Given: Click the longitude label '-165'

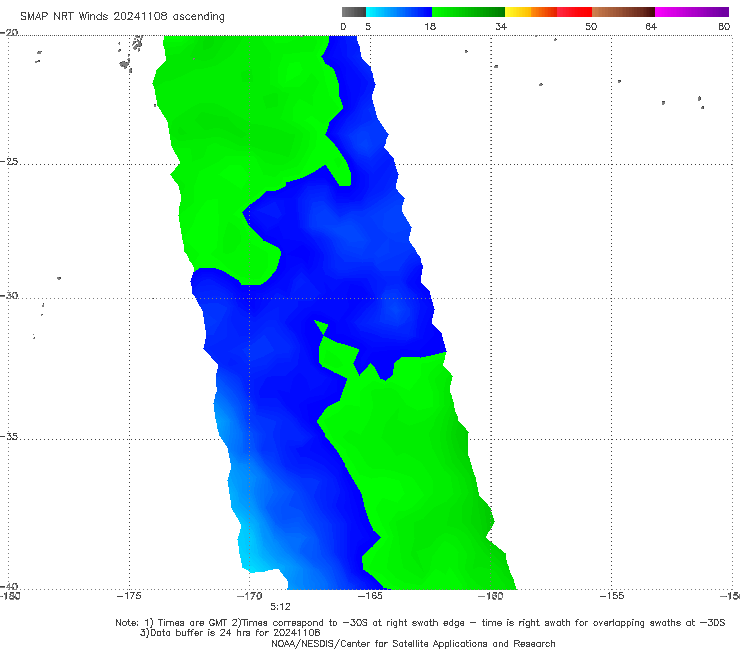Looking at the screenshot, I should 370,596.
